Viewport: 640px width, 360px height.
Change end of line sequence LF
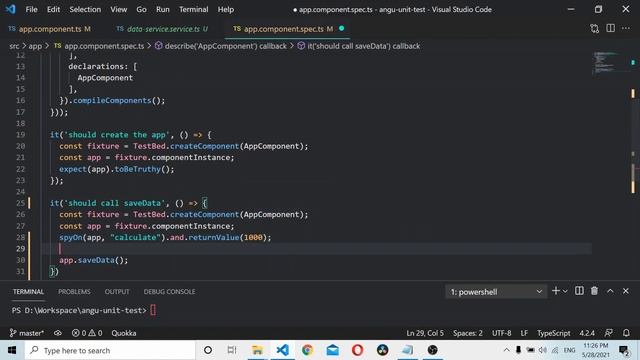click(x=524, y=333)
